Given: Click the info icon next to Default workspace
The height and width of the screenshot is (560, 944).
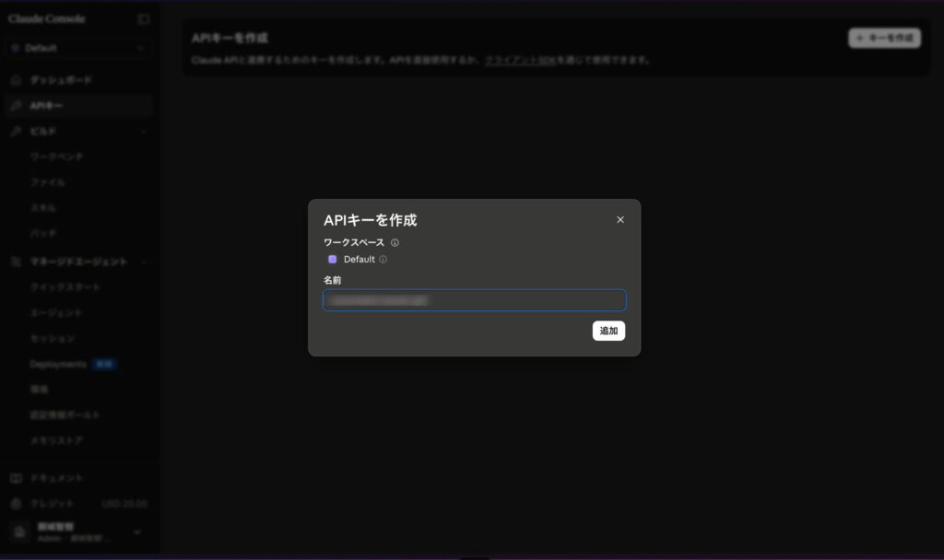Looking at the screenshot, I should pos(383,259).
